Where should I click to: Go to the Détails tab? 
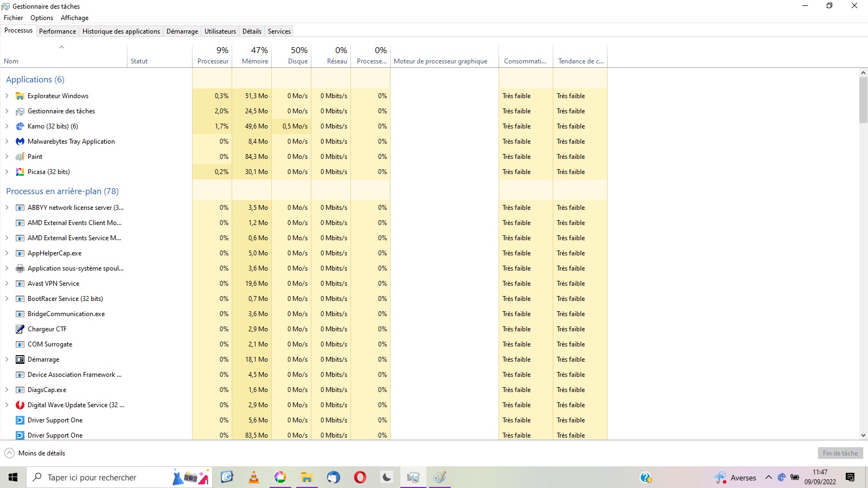pyautogui.click(x=252, y=31)
